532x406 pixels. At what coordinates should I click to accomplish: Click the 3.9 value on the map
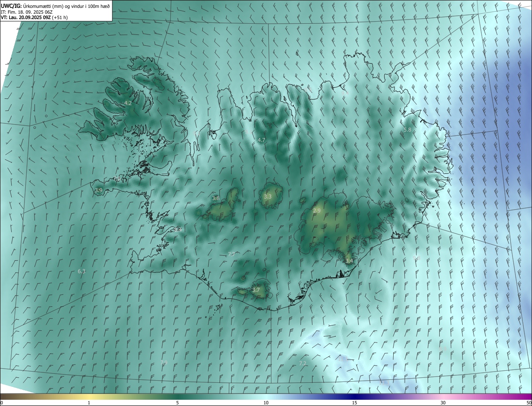pos(99,190)
